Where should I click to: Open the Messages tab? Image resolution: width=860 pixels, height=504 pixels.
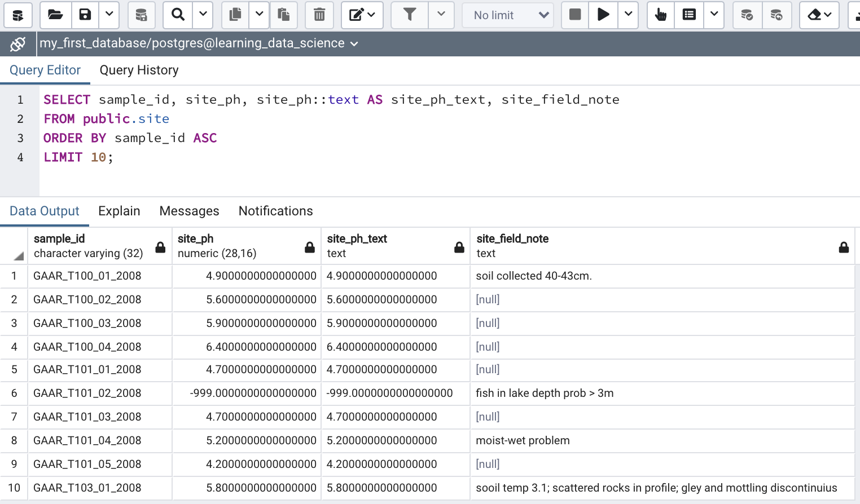(189, 211)
